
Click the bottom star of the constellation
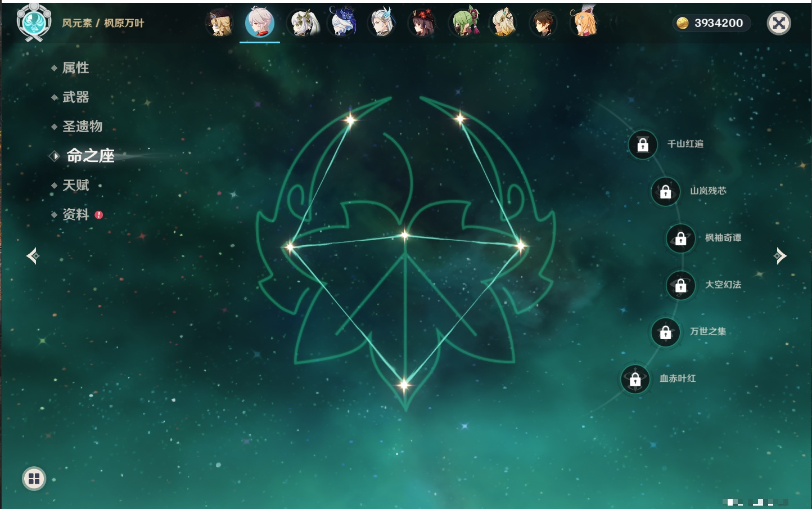(x=404, y=385)
